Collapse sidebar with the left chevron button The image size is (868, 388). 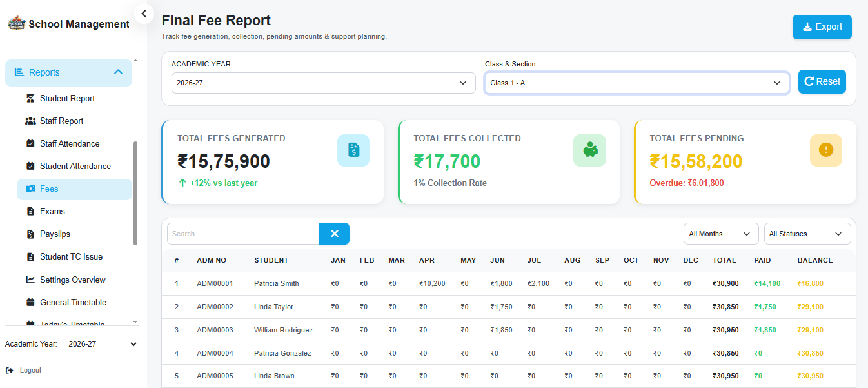point(144,13)
